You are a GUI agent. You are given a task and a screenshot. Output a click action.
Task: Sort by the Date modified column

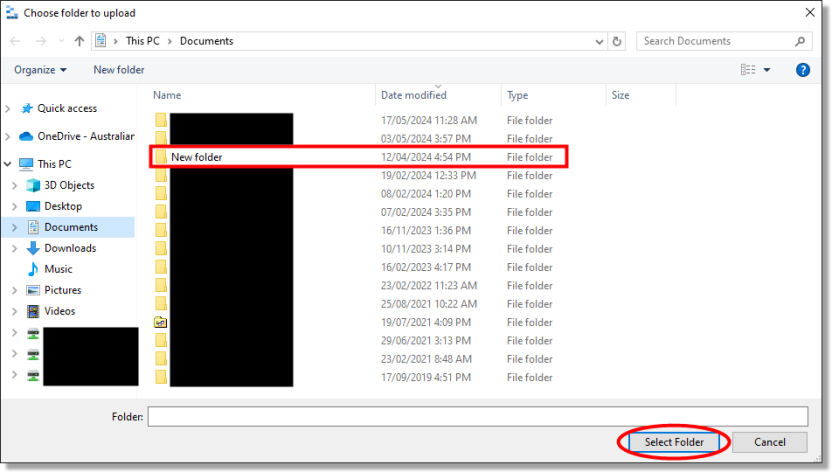[413, 95]
